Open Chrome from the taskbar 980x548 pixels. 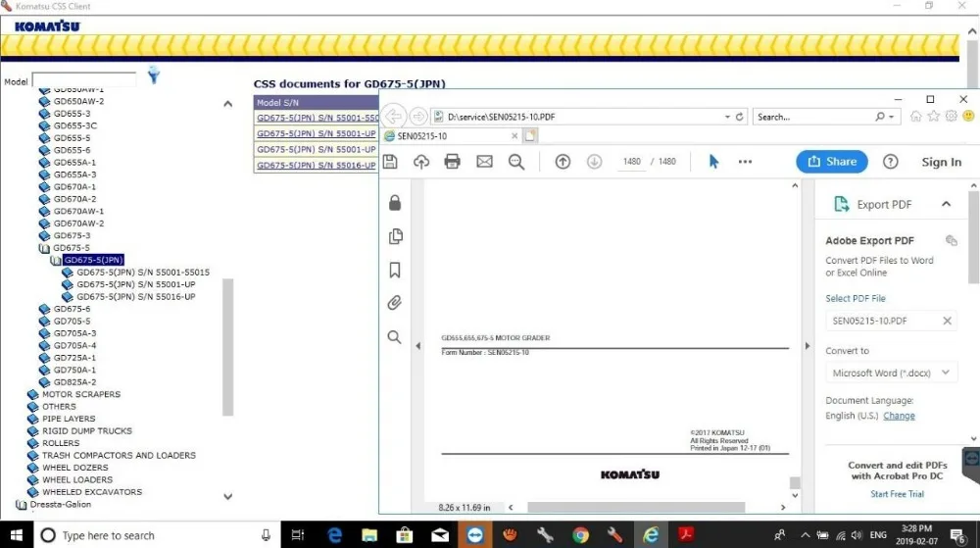pos(580,535)
